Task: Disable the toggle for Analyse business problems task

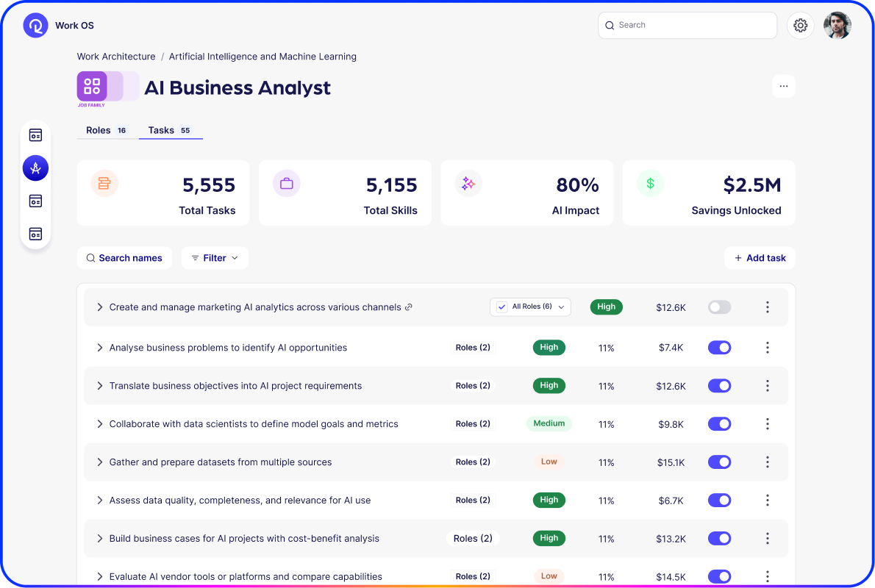Action: [719, 347]
